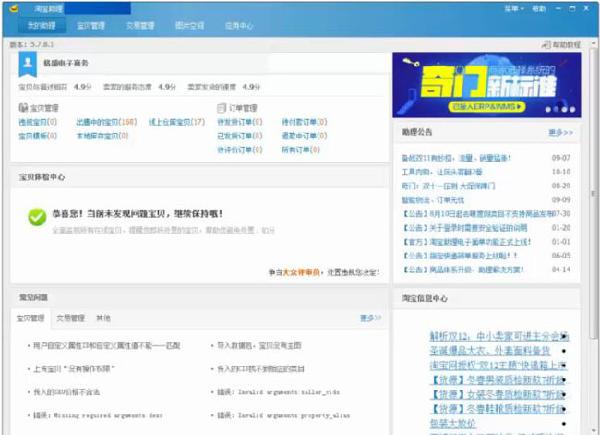Open 出售中的宝贝(168) link
This screenshot has width=600, height=435.
[x=107, y=122]
